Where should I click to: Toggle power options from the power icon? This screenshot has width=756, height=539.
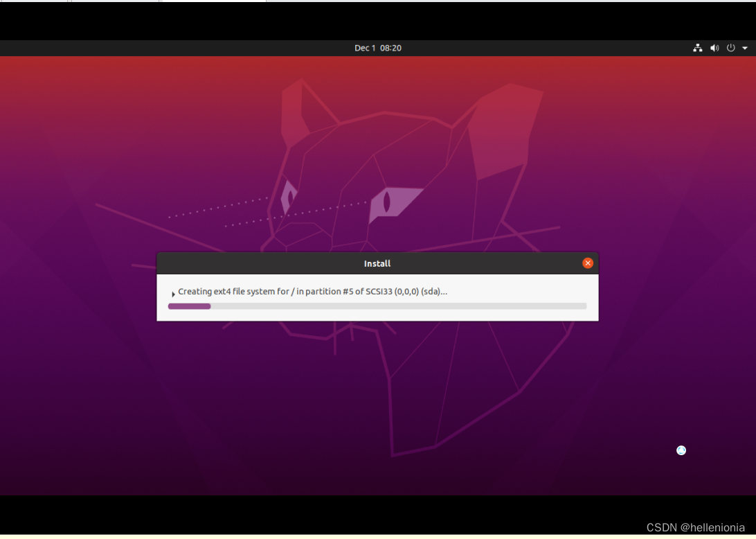click(730, 48)
